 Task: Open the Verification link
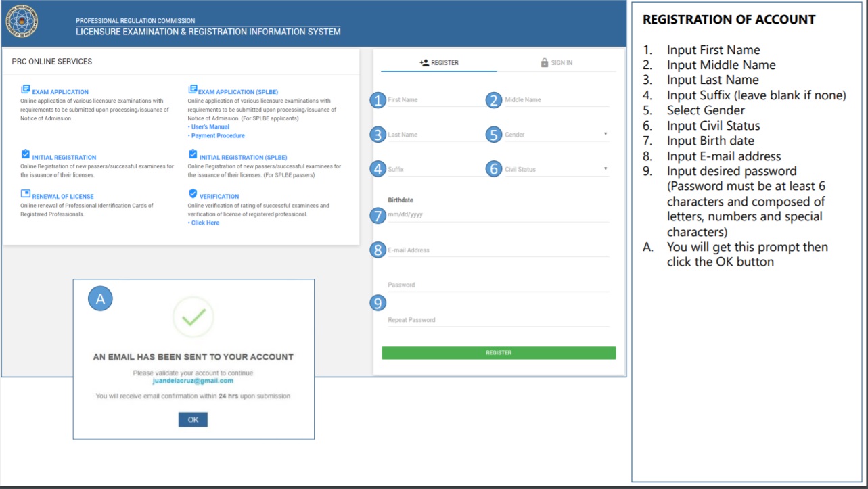click(x=219, y=197)
